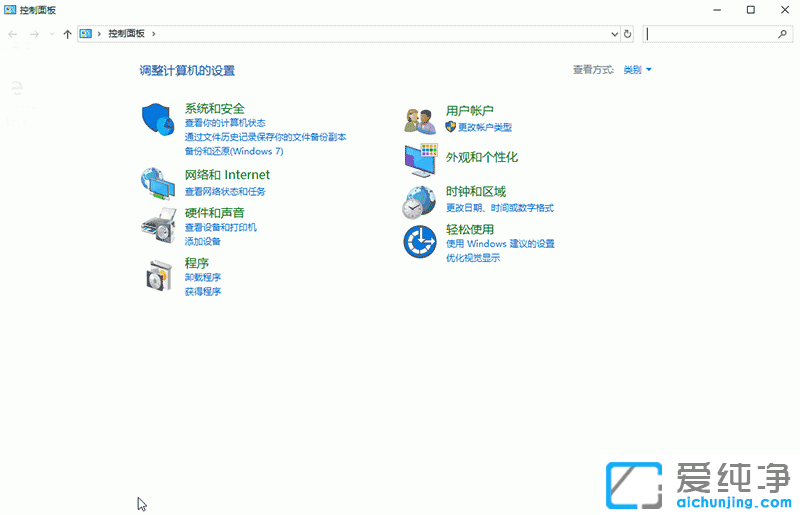Click the System and Security shield icon
The width and height of the screenshot is (800, 515).
[x=158, y=120]
